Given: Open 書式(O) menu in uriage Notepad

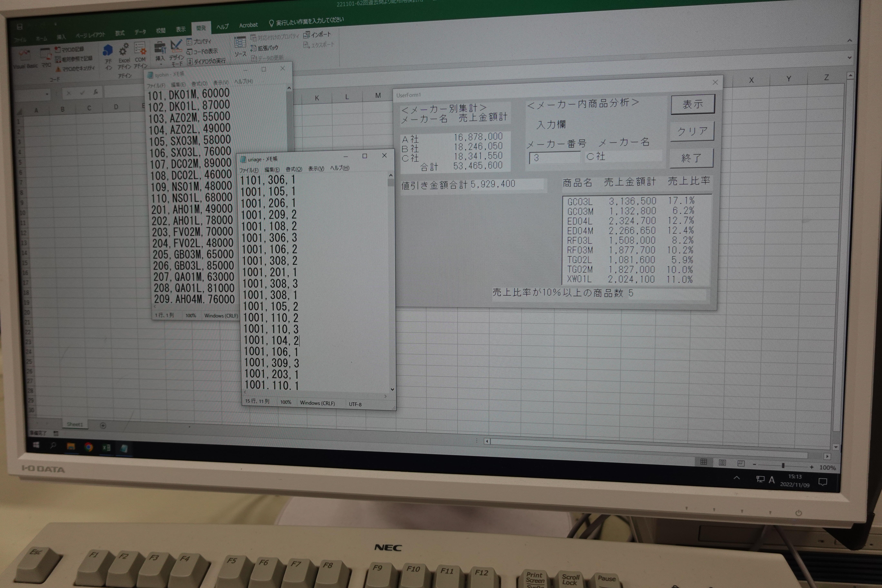Looking at the screenshot, I should coord(294,169).
